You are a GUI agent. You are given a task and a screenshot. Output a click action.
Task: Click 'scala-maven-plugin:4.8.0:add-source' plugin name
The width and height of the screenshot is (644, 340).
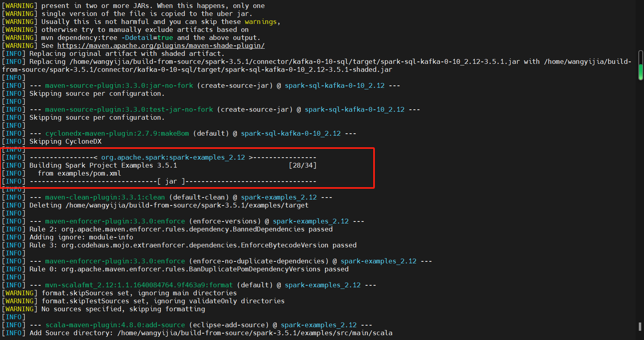(115, 325)
